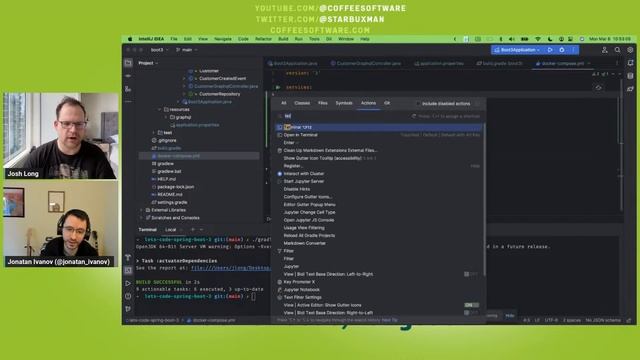Open the Run tool window sidebar icon
Screen dimensions: 640x360
(128, 283)
